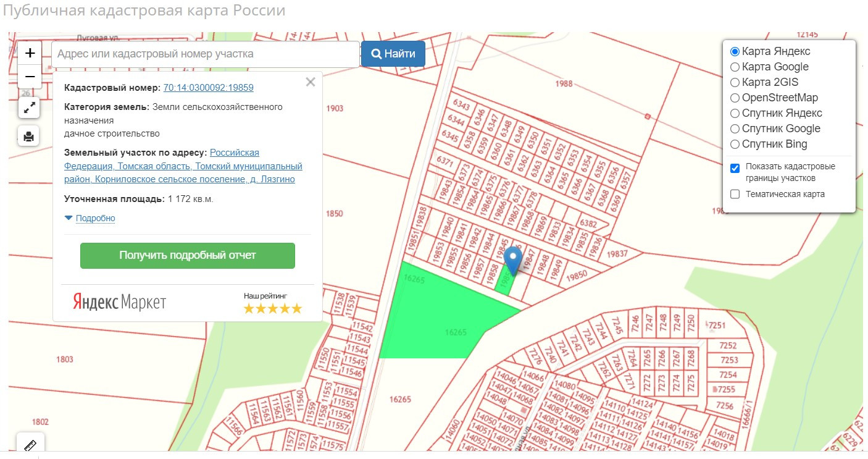This screenshot has width=868, height=459.
Task: Click the address search input field
Action: (x=206, y=54)
